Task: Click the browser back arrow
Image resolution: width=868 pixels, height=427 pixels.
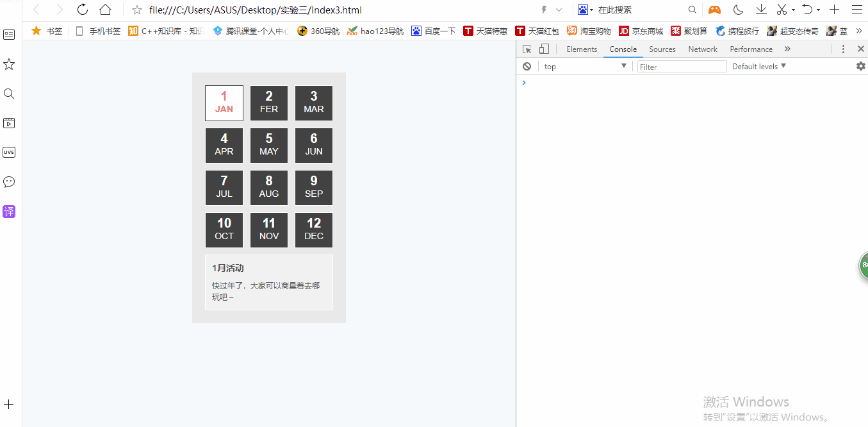Action: click(x=36, y=10)
